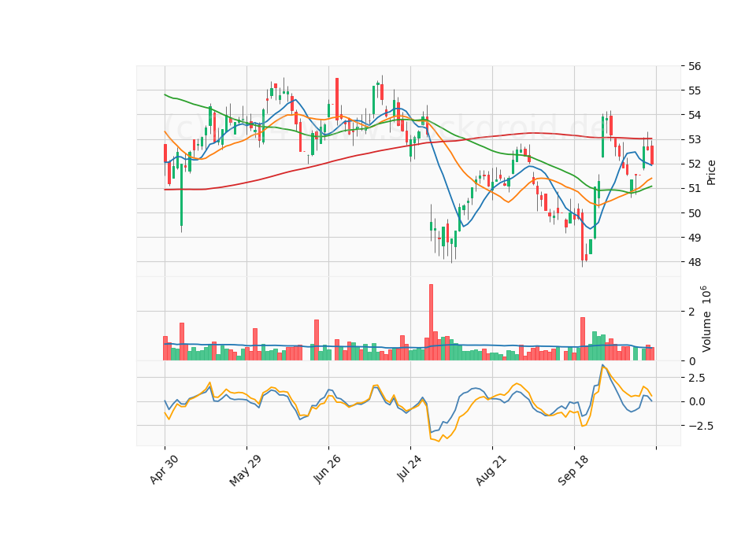The image size is (756, 543).
Task: Click the 56 price axis tick label
Action: 695,66
